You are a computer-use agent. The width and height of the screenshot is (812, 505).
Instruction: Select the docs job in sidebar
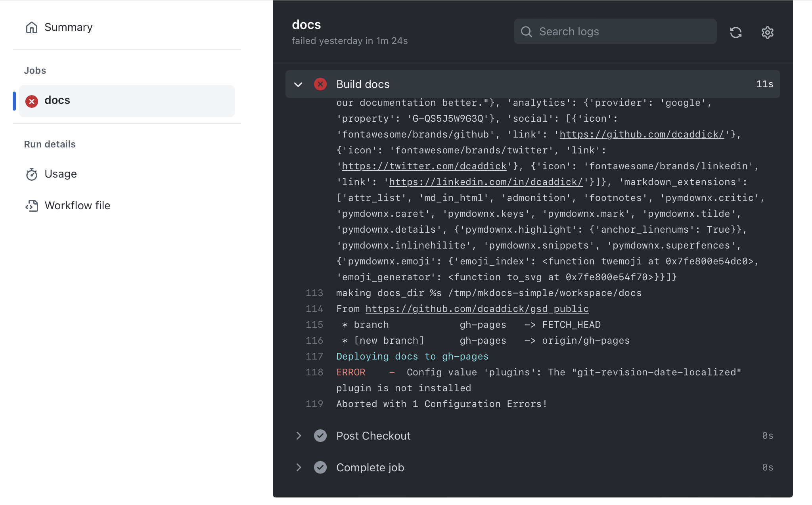(x=127, y=101)
